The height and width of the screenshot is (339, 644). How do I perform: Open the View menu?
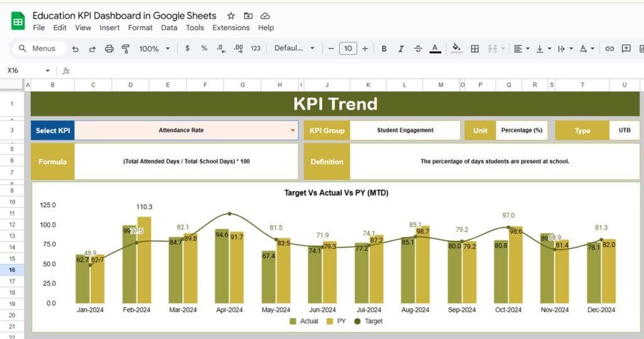pyautogui.click(x=83, y=28)
